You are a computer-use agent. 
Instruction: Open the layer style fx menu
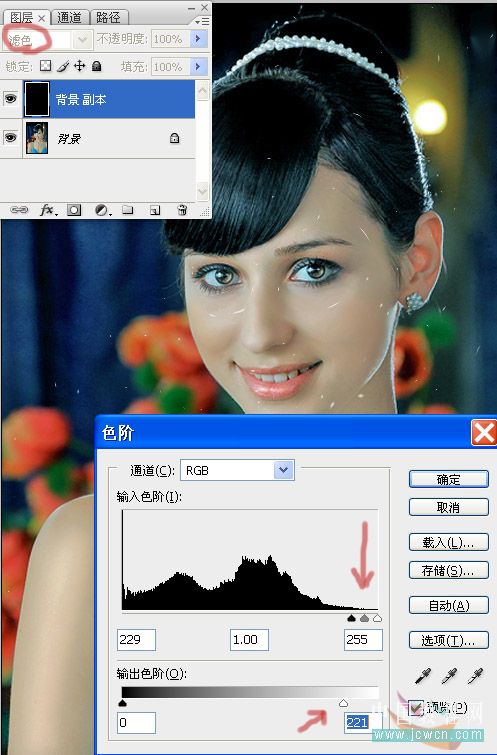(x=48, y=210)
